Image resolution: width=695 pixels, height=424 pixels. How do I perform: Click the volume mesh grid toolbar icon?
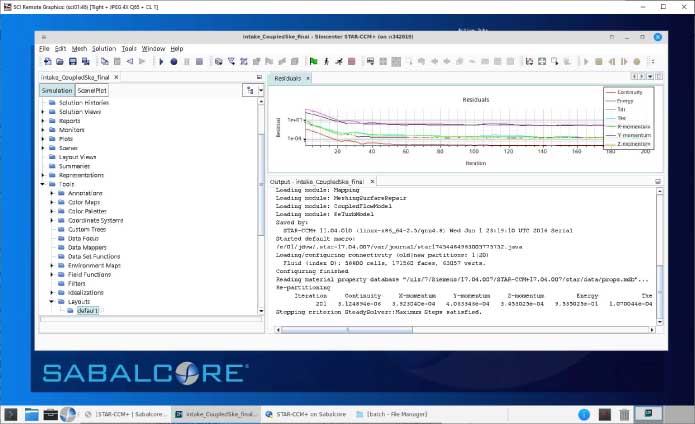[244, 62]
